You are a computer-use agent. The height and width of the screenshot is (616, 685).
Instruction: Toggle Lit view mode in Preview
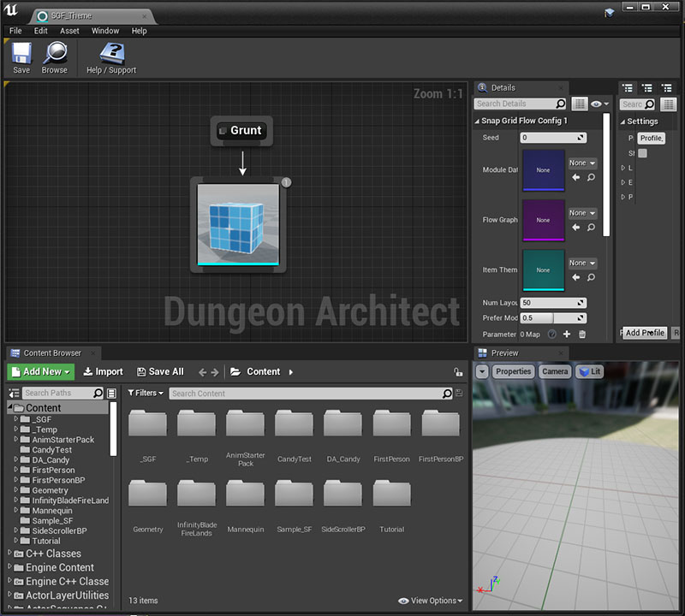point(589,371)
